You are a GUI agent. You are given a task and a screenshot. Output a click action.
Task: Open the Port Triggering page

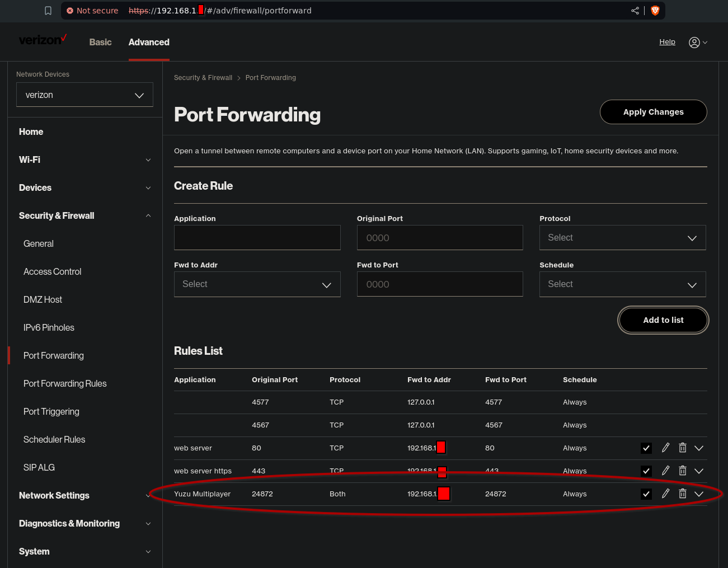click(51, 411)
